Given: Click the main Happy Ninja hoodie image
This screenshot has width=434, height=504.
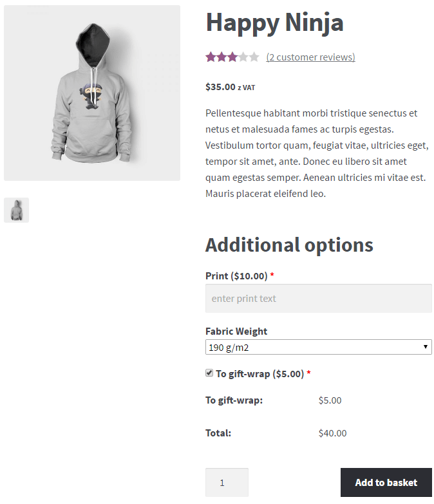Looking at the screenshot, I should 92,93.
